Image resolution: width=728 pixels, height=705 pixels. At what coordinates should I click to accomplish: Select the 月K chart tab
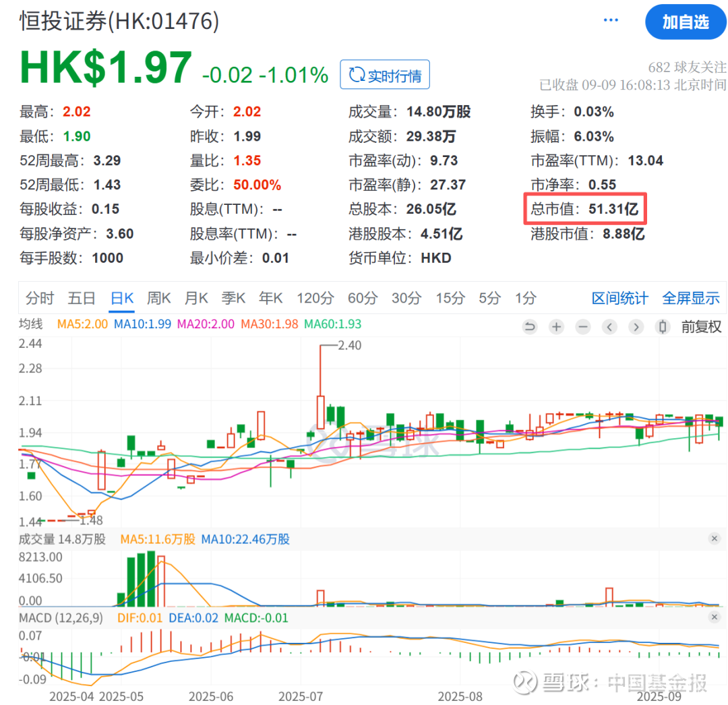(196, 298)
